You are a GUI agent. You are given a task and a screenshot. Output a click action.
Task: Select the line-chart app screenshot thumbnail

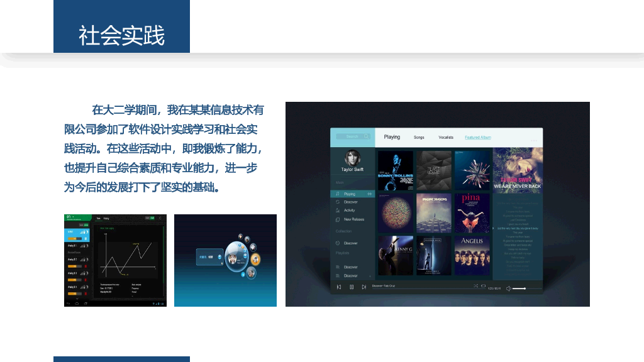point(116,260)
